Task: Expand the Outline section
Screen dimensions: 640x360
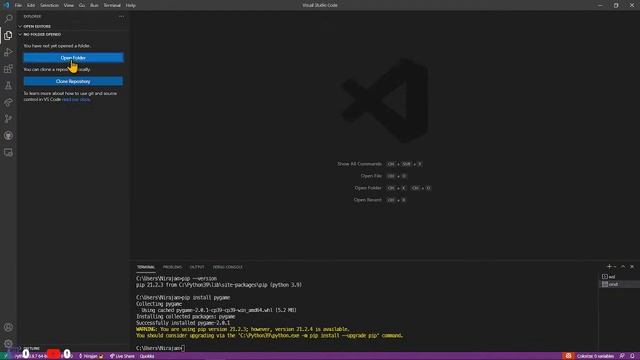Action: tap(73, 348)
